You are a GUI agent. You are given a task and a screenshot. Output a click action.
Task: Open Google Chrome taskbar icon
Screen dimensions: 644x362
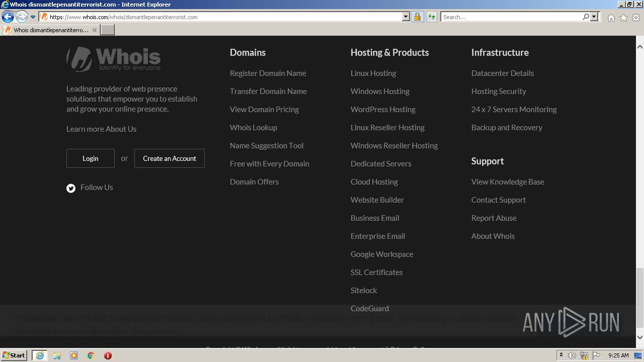[x=91, y=355]
